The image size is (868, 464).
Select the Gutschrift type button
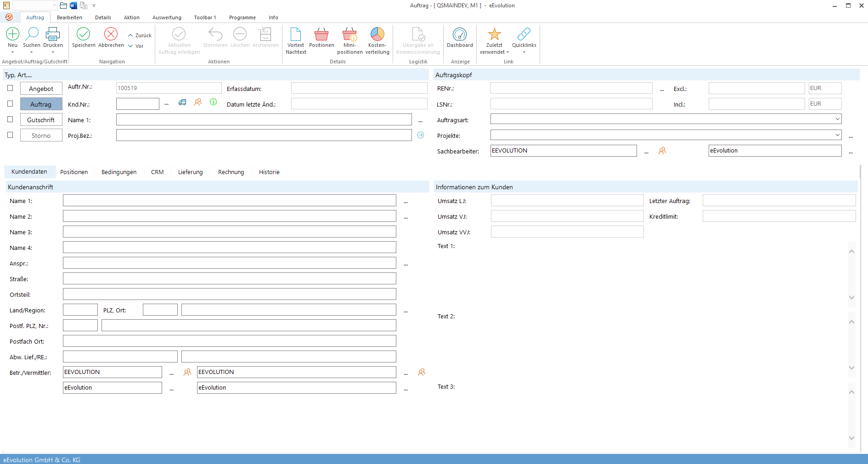[41, 120]
